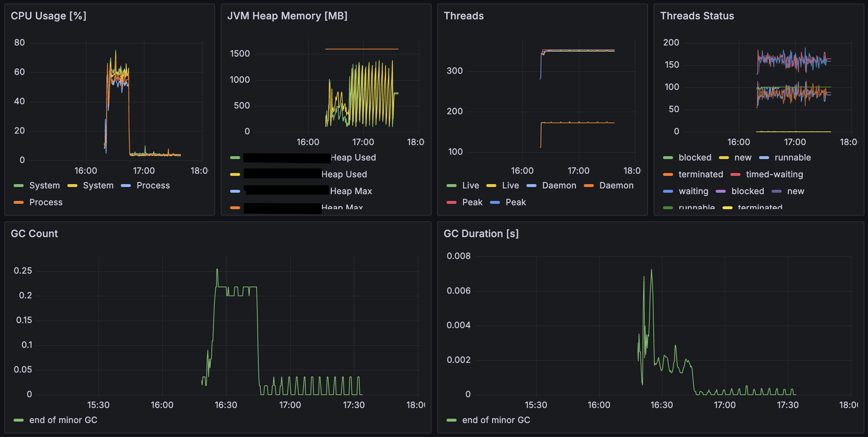Click end of minor GC in GC Count legend
This screenshot has width=868, height=437.
pyautogui.click(x=63, y=420)
